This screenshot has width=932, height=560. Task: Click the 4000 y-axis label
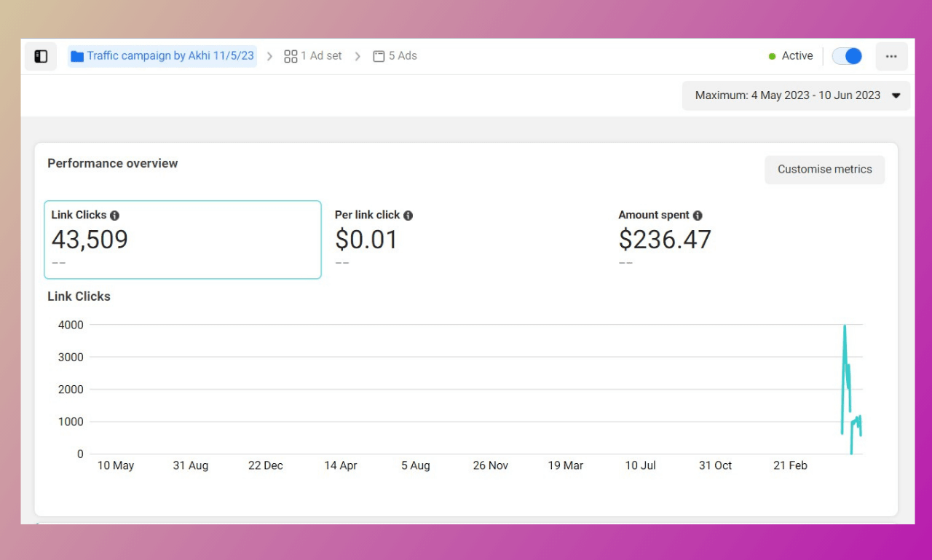tap(71, 325)
